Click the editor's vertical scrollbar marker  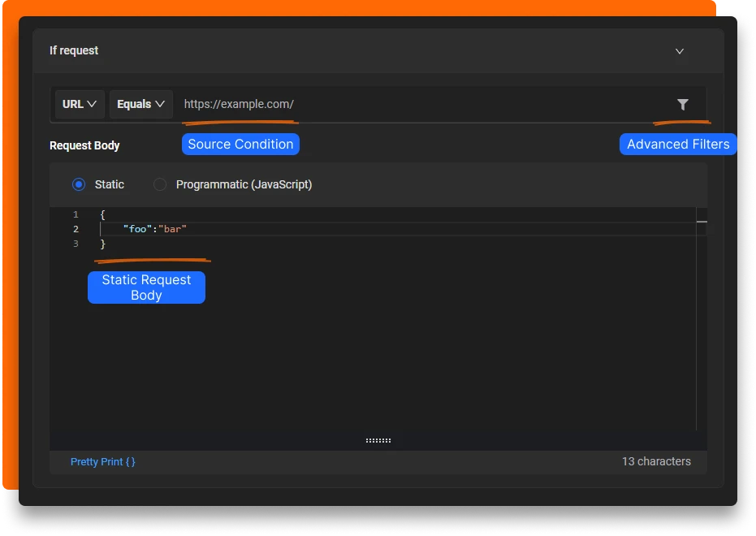pos(702,222)
